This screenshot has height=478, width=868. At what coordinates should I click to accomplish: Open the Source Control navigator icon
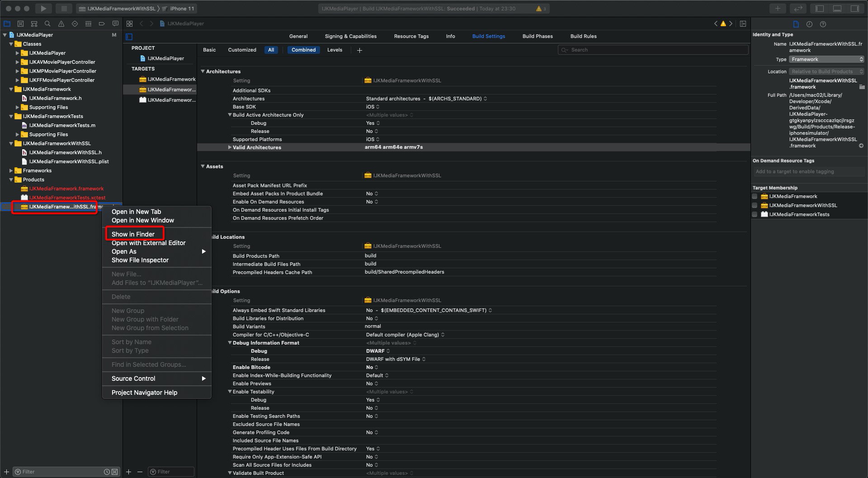(20, 24)
